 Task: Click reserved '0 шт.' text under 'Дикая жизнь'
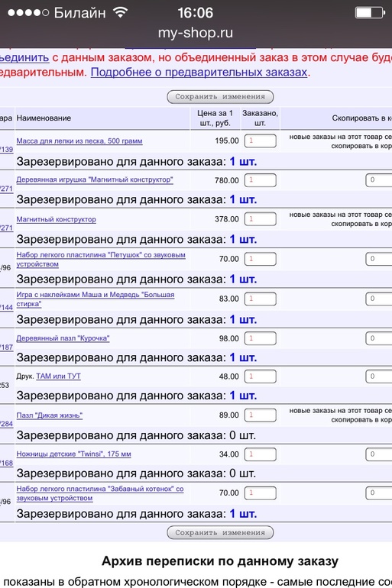[243, 435]
